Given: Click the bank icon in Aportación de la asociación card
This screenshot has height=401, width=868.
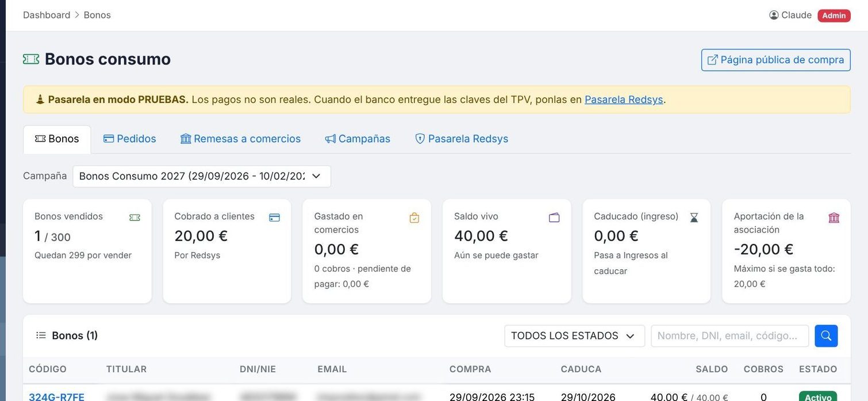Looking at the screenshot, I should pyautogui.click(x=834, y=217).
